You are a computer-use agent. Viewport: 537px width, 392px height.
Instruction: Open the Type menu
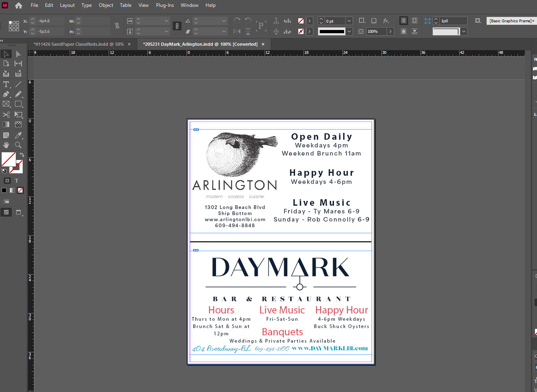click(x=86, y=5)
